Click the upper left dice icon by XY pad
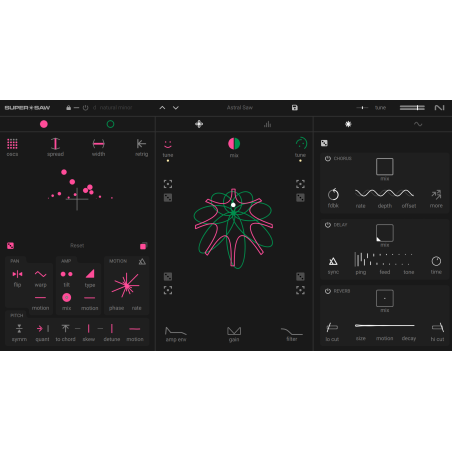The image size is (452, 452). point(168,198)
